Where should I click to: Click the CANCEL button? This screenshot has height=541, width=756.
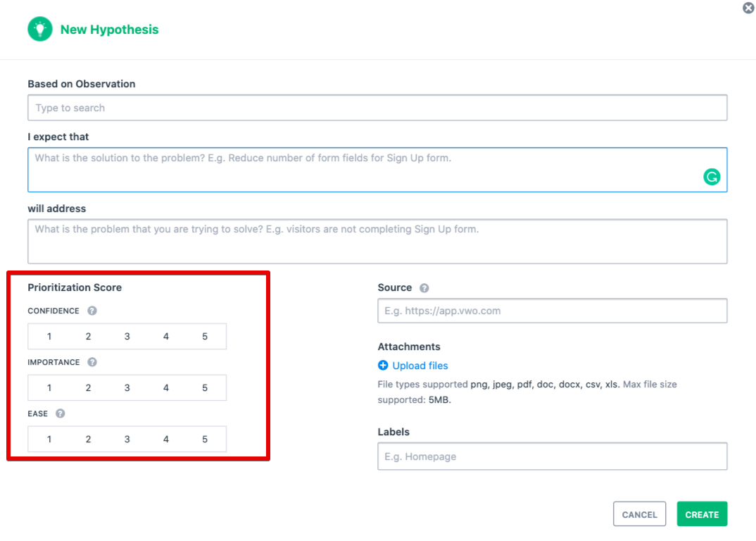pyautogui.click(x=639, y=514)
